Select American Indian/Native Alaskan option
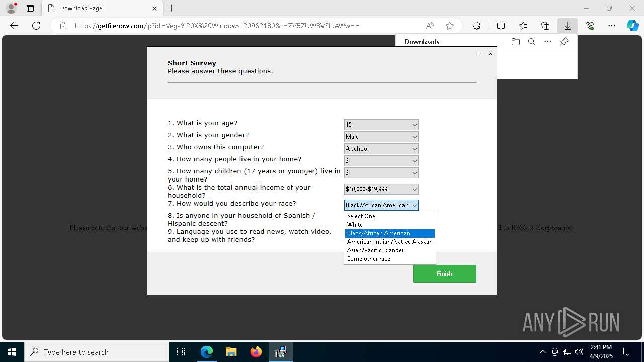This screenshot has width=644, height=362. tap(390, 242)
